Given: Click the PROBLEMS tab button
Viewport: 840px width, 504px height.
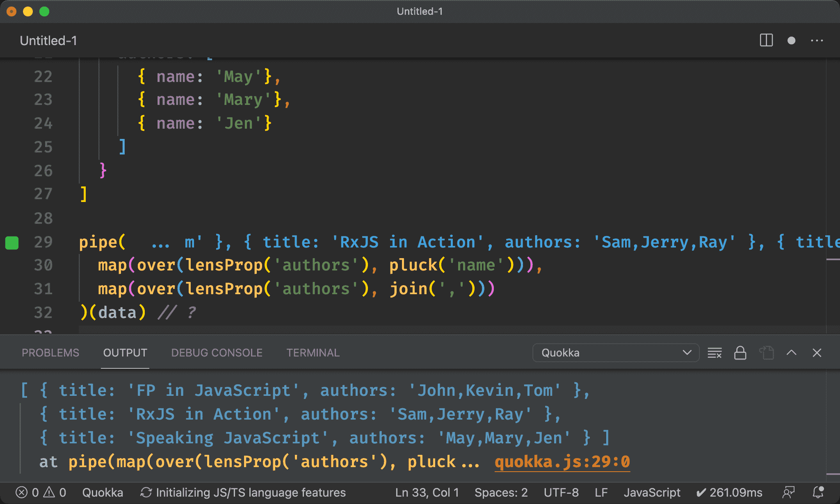Looking at the screenshot, I should tap(50, 352).
